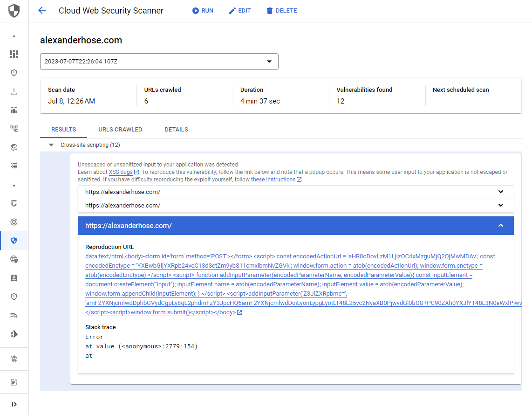Collapse the navigation sidebar using the bottom arrow icon

[14, 404]
